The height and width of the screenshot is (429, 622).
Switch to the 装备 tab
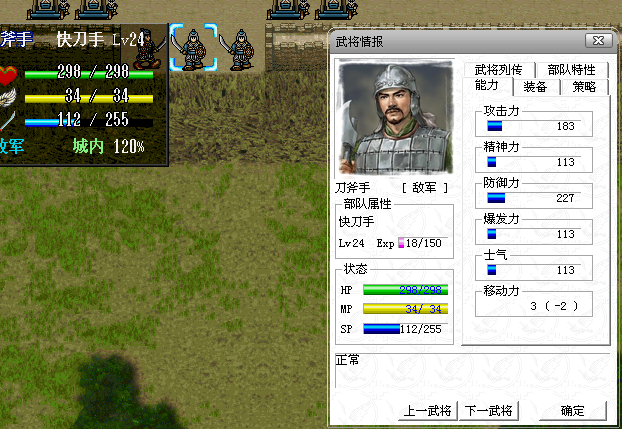[x=535, y=87]
